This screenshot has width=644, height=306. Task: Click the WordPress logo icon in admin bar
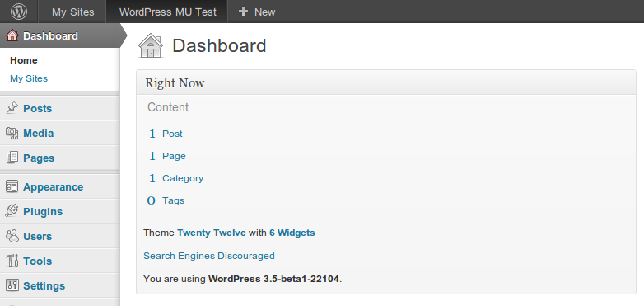point(19,12)
